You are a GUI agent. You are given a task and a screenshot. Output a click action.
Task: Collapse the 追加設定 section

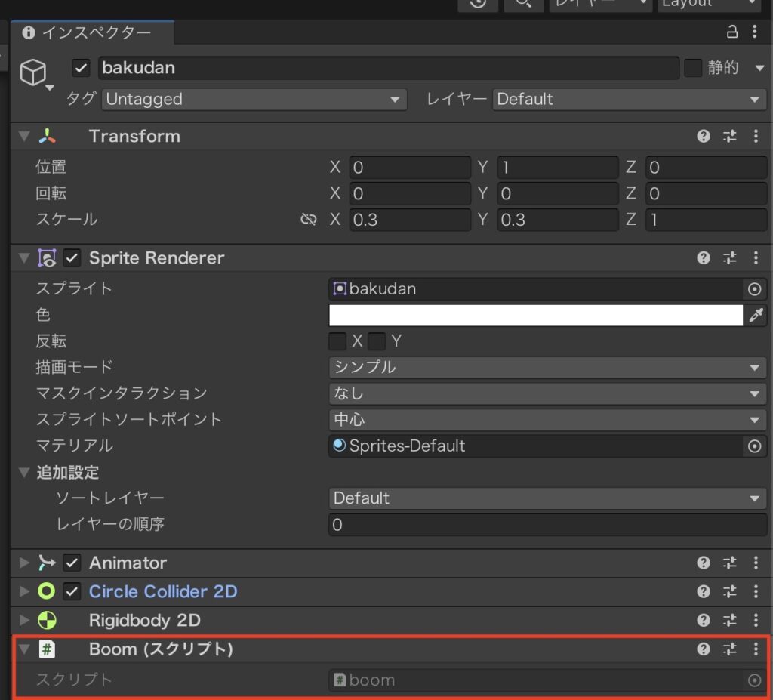click(25, 472)
